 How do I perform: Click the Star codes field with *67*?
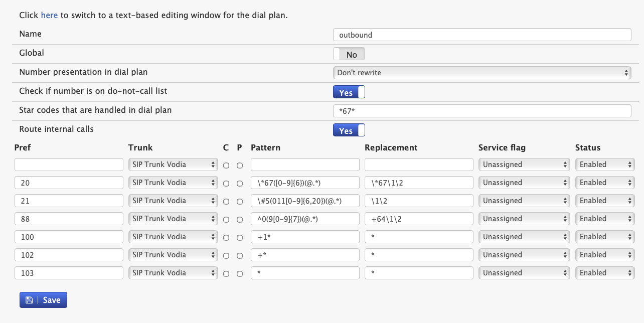coord(481,111)
